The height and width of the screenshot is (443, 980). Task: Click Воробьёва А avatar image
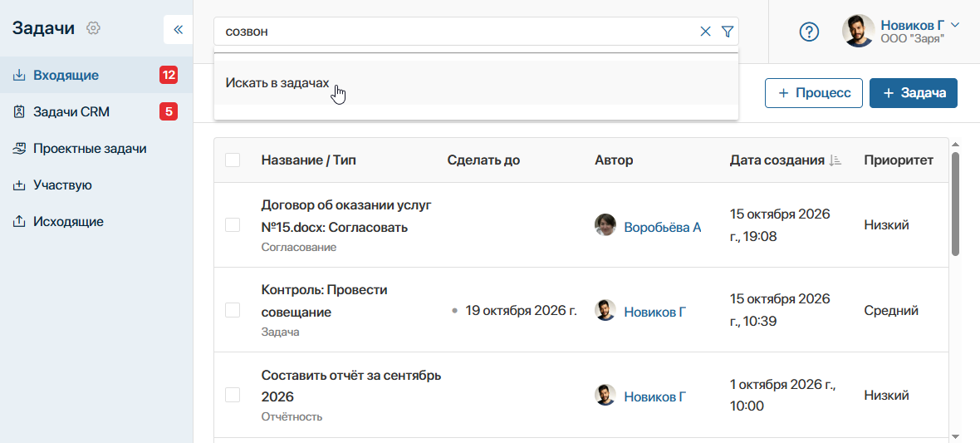click(x=605, y=224)
